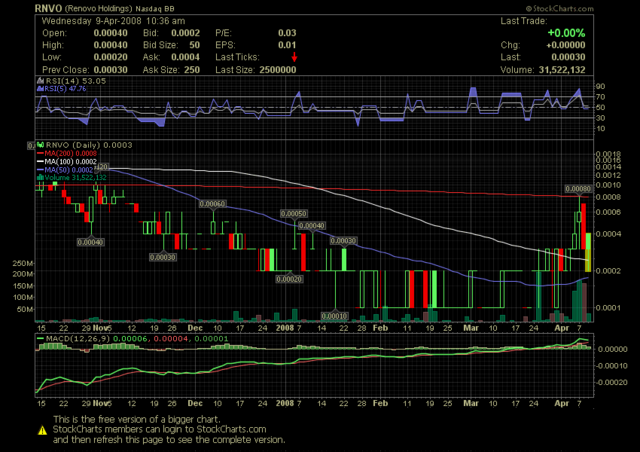This screenshot has width=640, height=452.
Task: Click the -0.00010 MACD axis label
Action: coord(612,365)
